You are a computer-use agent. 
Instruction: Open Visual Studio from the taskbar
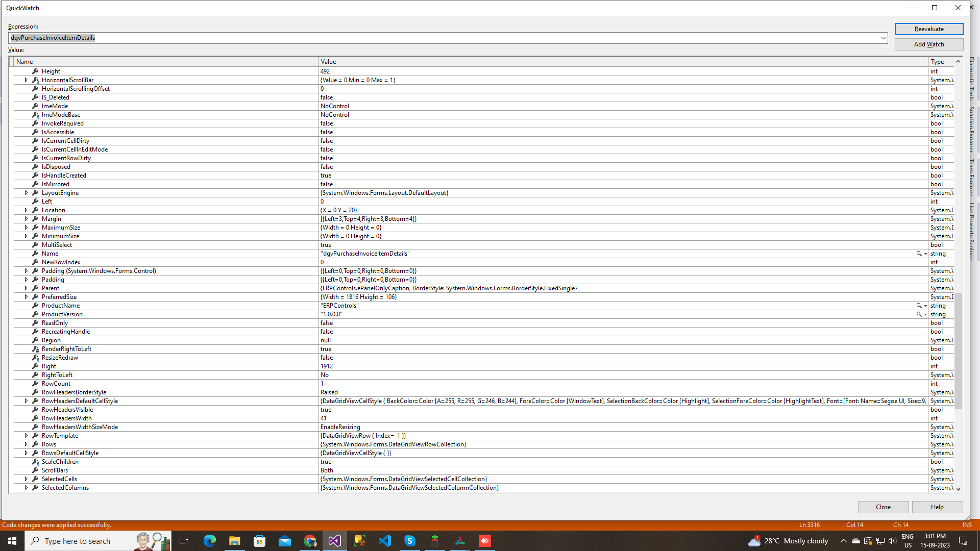[334, 541]
